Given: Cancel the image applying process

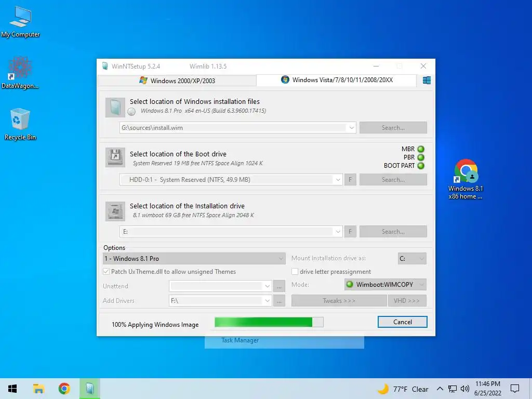Looking at the screenshot, I should [403, 322].
